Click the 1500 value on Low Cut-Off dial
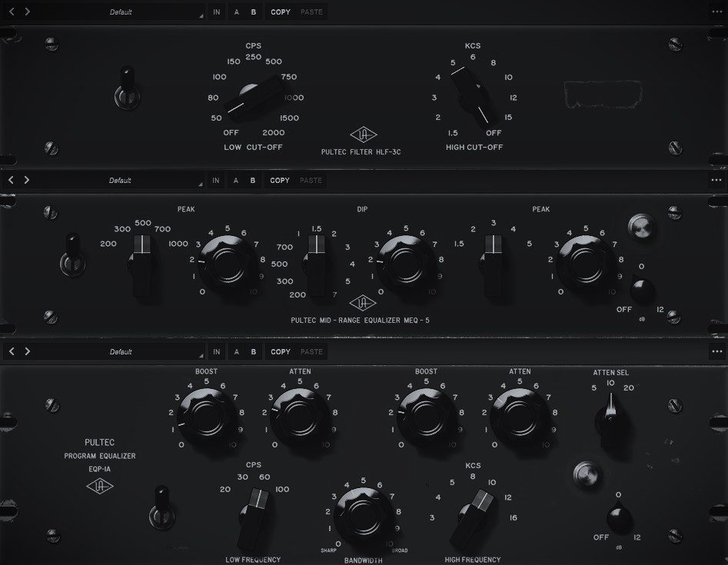 coord(289,118)
